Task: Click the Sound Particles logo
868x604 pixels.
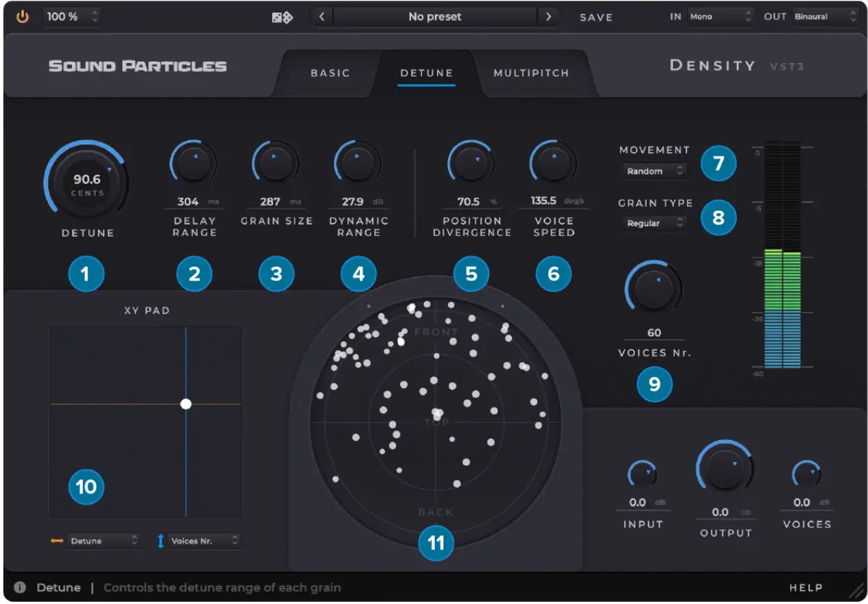Action: (137, 65)
